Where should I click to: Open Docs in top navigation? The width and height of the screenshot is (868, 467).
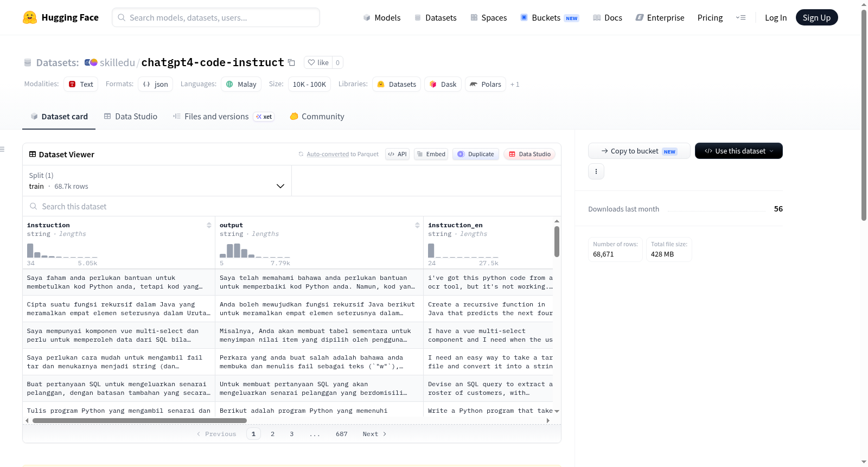(x=607, y=17)
